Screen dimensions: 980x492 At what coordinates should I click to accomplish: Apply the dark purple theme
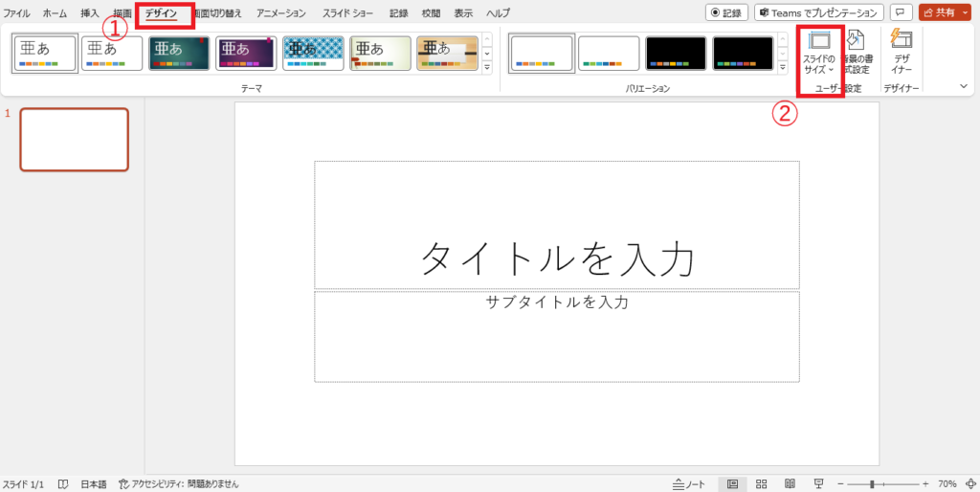pyautogui.click(x=246, y=54)
